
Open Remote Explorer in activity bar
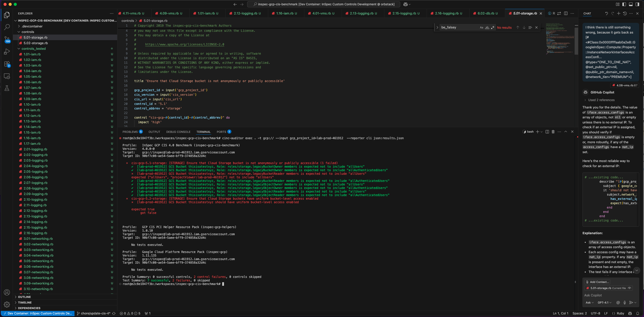click(7, 76)
